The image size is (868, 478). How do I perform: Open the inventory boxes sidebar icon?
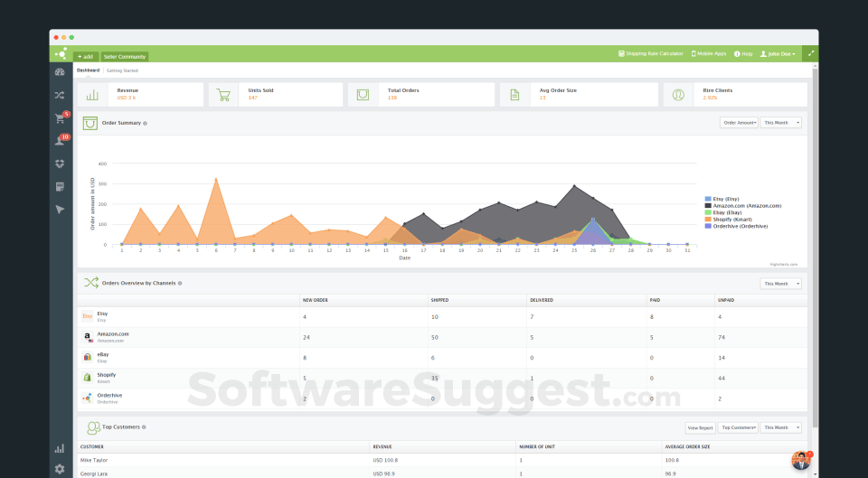click(60, 164)
